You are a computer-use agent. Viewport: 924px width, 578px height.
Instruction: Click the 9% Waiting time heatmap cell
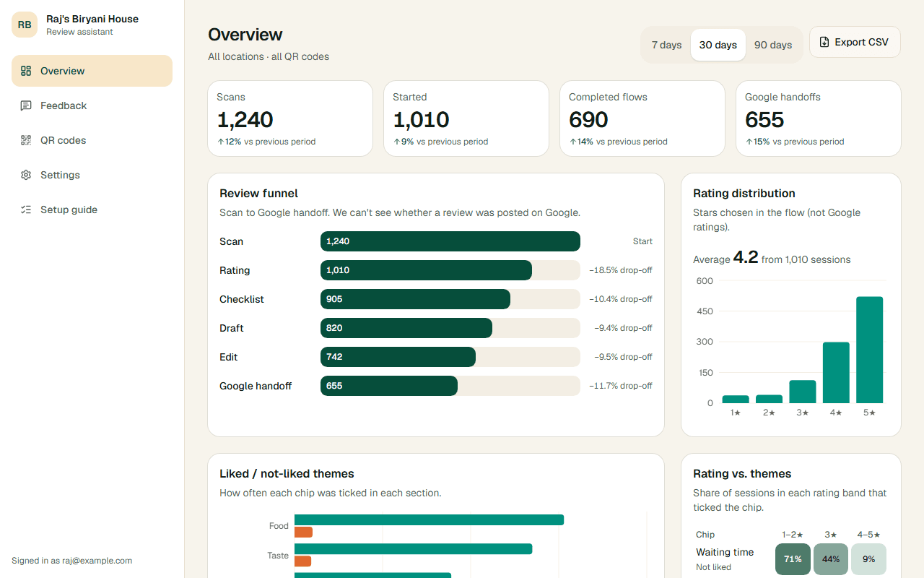click(868, 559)
